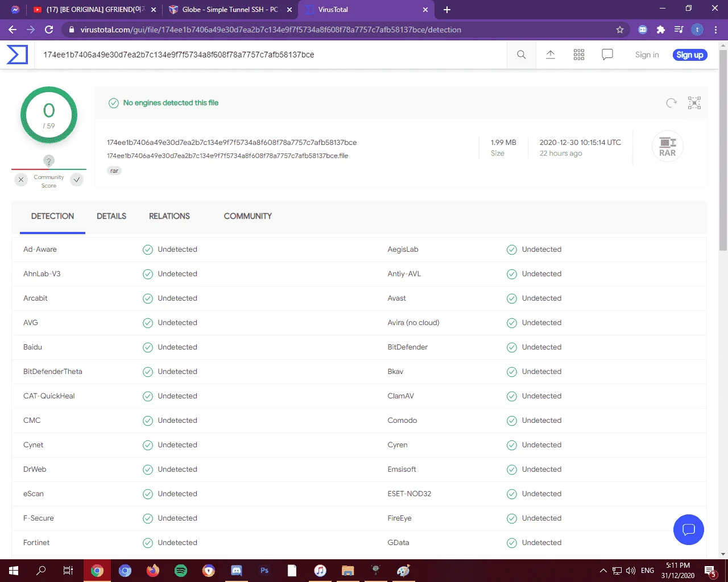Go back to the previous page
The height and width of the screenshot is (582, 728).
[x=13, y=30]
